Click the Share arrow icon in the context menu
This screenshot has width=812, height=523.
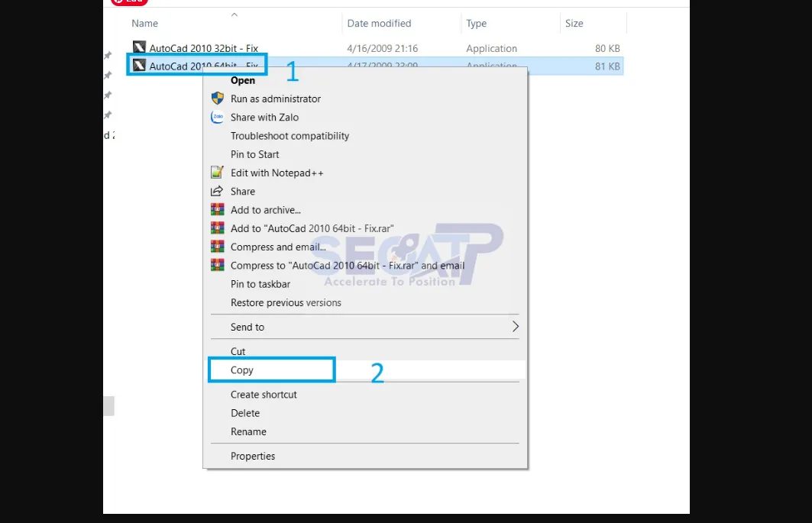217,191
